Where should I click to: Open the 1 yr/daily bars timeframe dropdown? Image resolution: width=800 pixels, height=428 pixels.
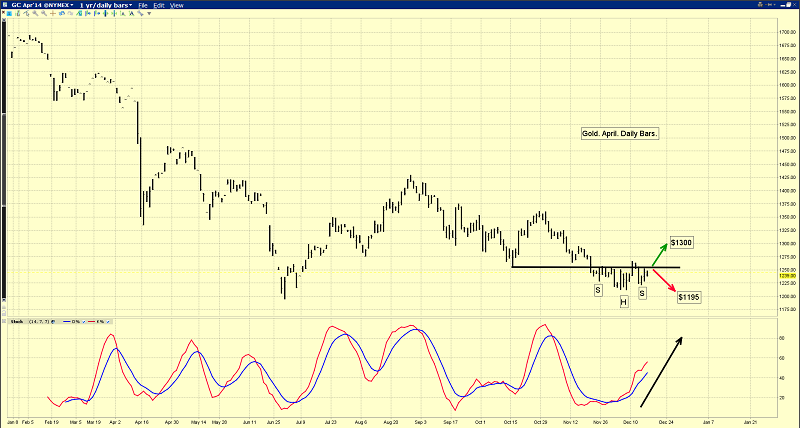point(105,5)
